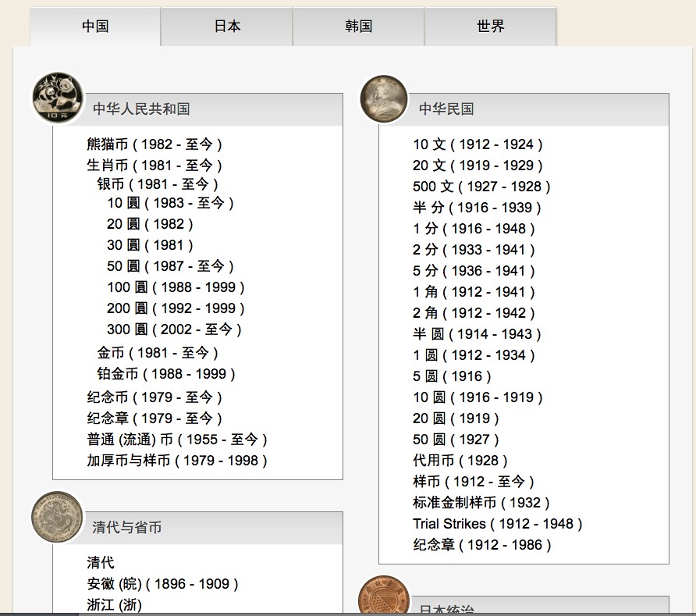Image resolution: width=696 pixels, height=616 pixels.
Task: Click the copper coin icon above 日本统治
Action: [x=383, y=598]
